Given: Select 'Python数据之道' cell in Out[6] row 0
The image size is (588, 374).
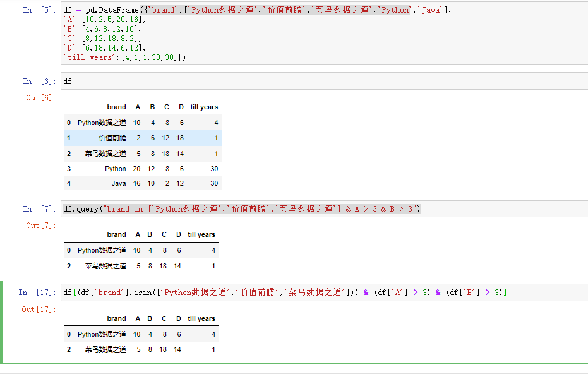Looking at the screenshot, I should pos(102,123).
